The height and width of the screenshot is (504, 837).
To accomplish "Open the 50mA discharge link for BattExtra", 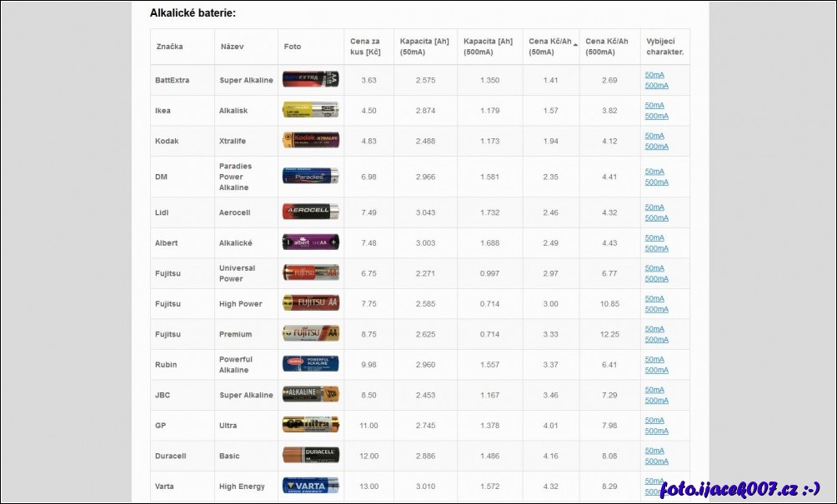I will click(654, 75).
